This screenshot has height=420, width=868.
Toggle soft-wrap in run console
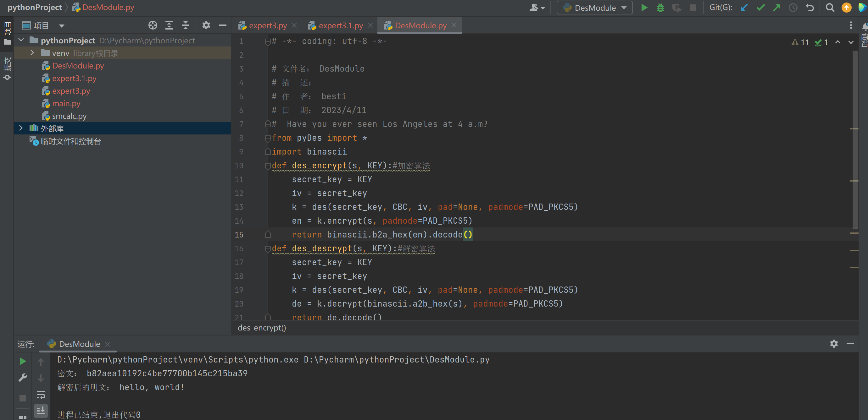pos(41,395)
